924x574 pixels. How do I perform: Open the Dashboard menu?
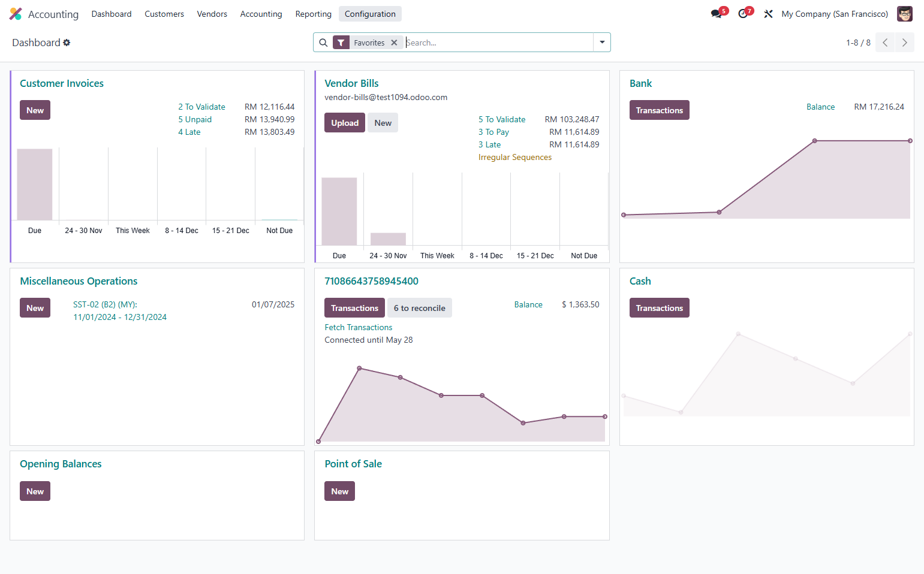(x=112, y=14)
